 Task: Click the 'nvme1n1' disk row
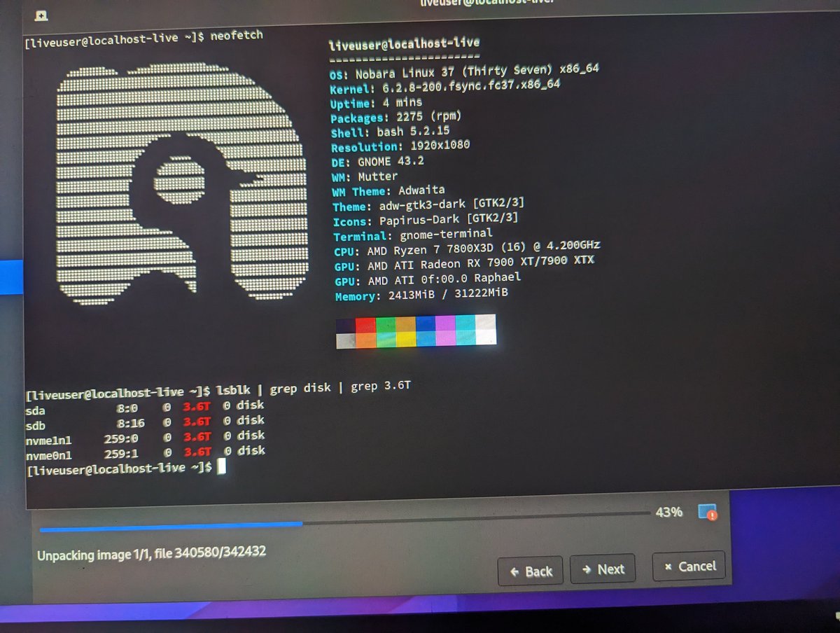145,438
